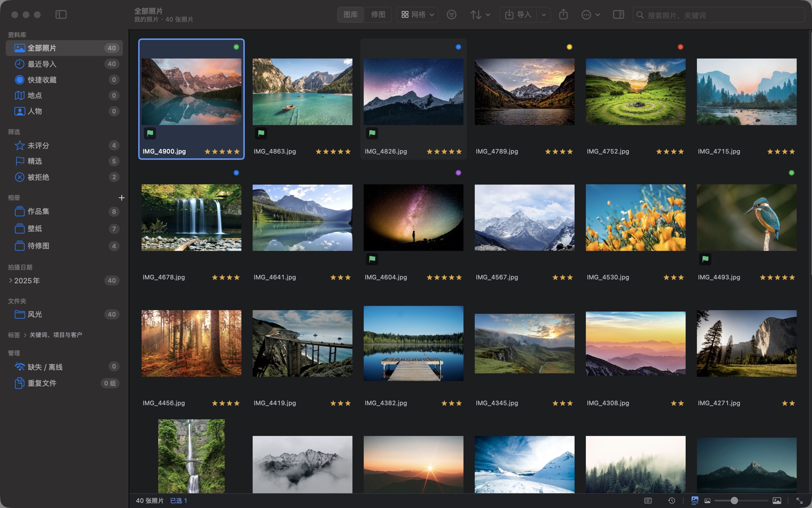
Task: Open 缺失 / 离线 missing files
Action: coord(64,367)
